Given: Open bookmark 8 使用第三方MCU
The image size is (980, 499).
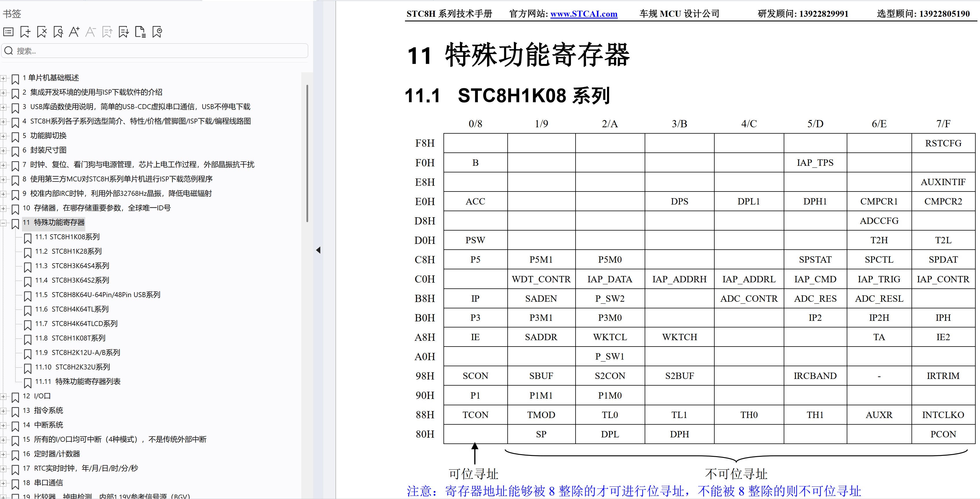Looking at the screenshot, I should click(118, 179).
